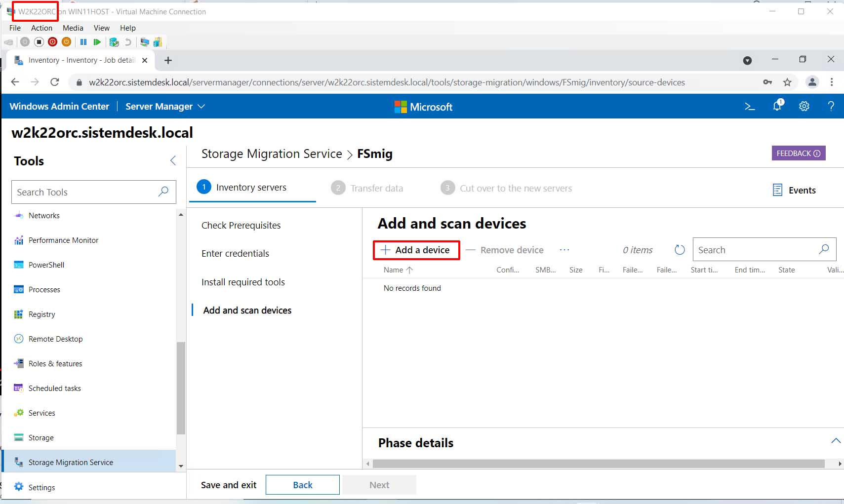Image resolution: width=844 pixels, height=504 pixels.
Task: Open the browser three-dot menu
Action: 832,82
